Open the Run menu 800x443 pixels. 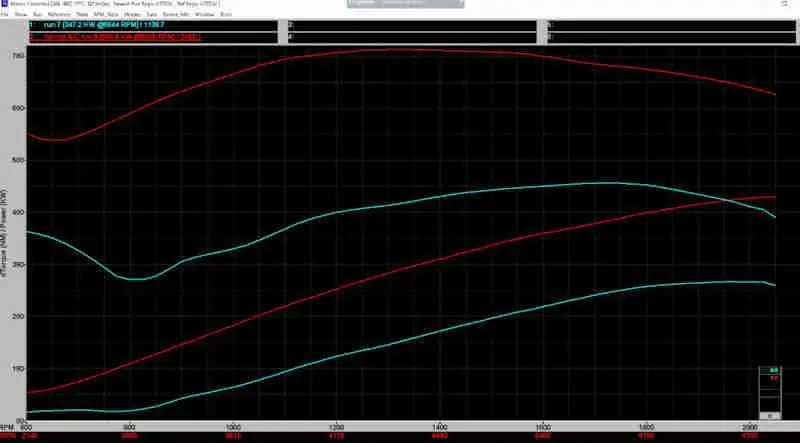click(x=37, y=14)
